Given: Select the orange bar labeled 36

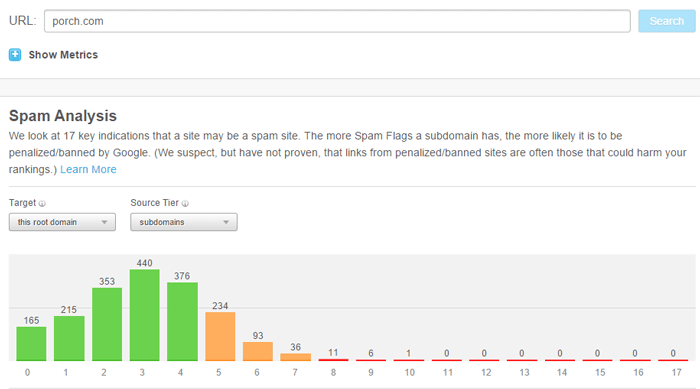Looking at the screenshot, I should (296, 357).
